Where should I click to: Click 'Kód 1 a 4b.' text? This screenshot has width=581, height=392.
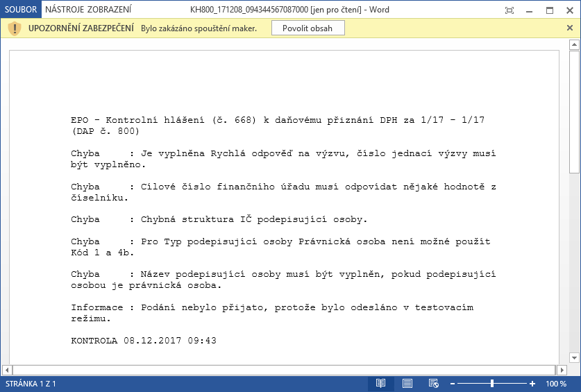pos(102,253)
